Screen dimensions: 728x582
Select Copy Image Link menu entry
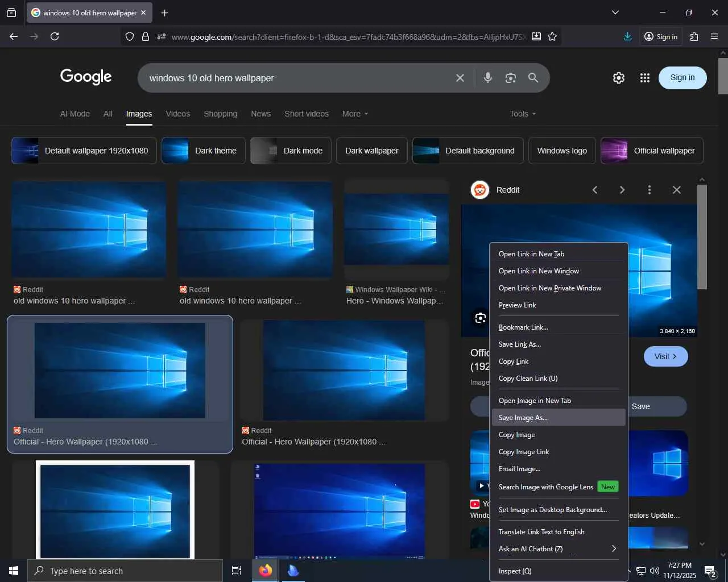[x=524, y=452]
